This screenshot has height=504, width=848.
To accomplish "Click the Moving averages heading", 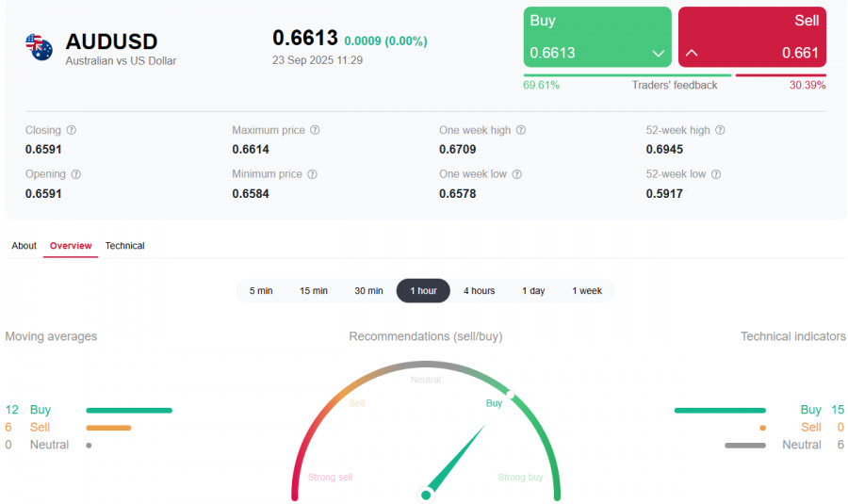I will coord(52,336).
